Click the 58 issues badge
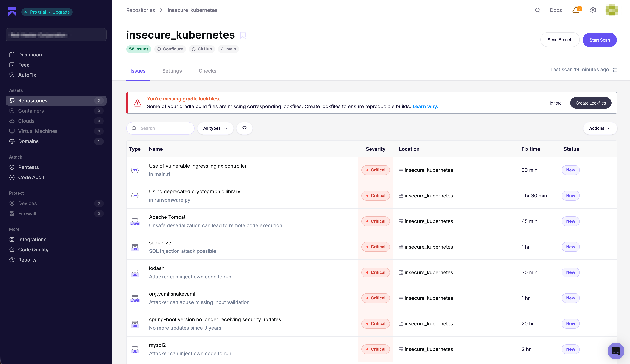This screenshot has height=364, width=630. pos(139,49)
